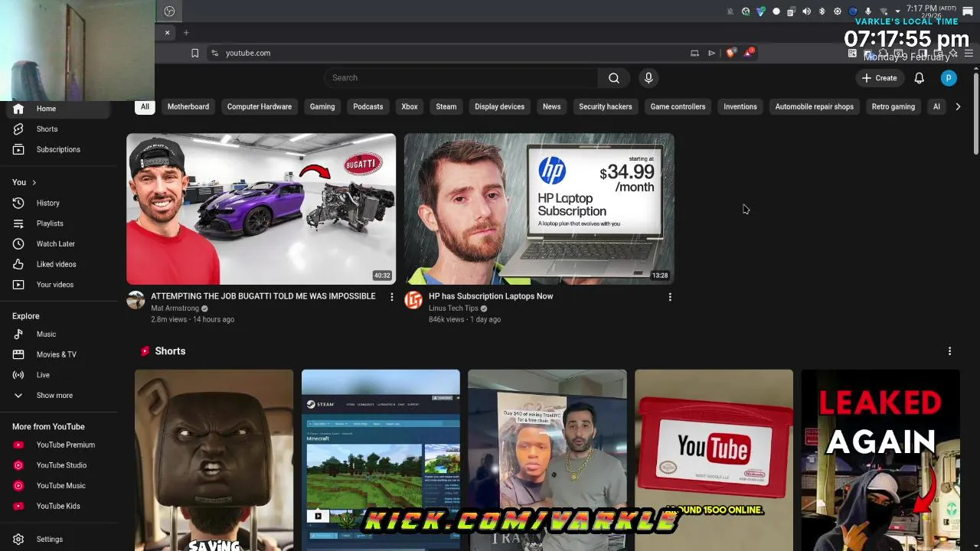This screenshot has height=551, width=980.
Task: Open the account avatar menu
Action: 949,77
